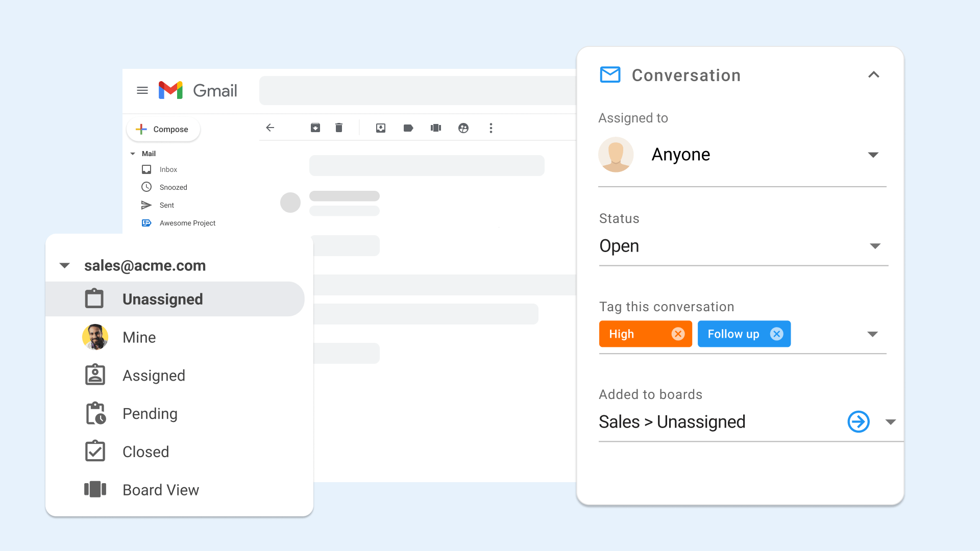Viewport: 980px width, 551px height.
Task: Click the blue arrow next to Sales > Unassigned
Action: 858,422
